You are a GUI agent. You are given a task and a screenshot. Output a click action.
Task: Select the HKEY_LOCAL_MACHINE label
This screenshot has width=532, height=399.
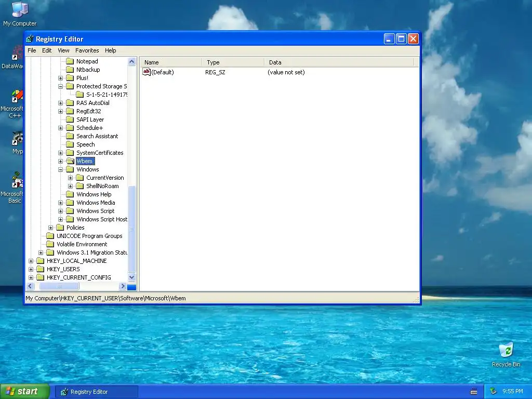click(77, 261)
